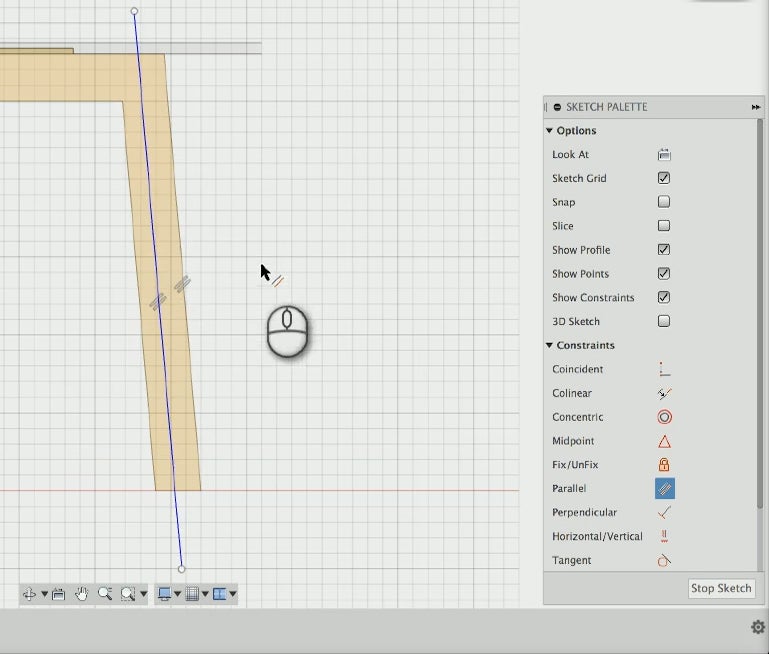Enable the Snap checkbox
Viewport: 769px width, 654px height.
click(x=664, y=201)
